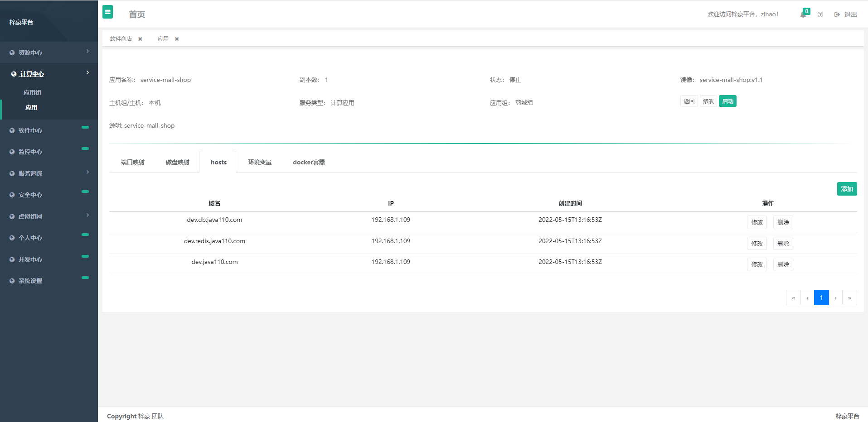Go to next page with › button
This screenshot has width=868, height=422.
835,297
